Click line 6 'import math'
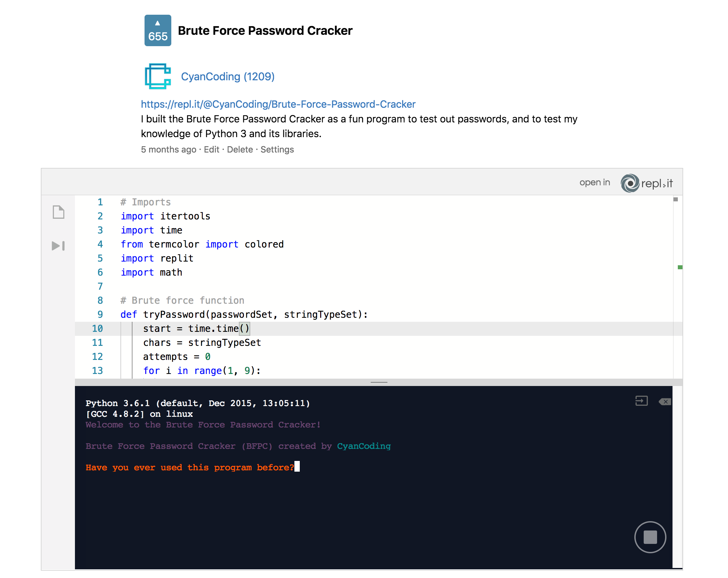Image resolution: width=728 pixels, height=578 pixels. pyautogui.click(x=151, y=273)
